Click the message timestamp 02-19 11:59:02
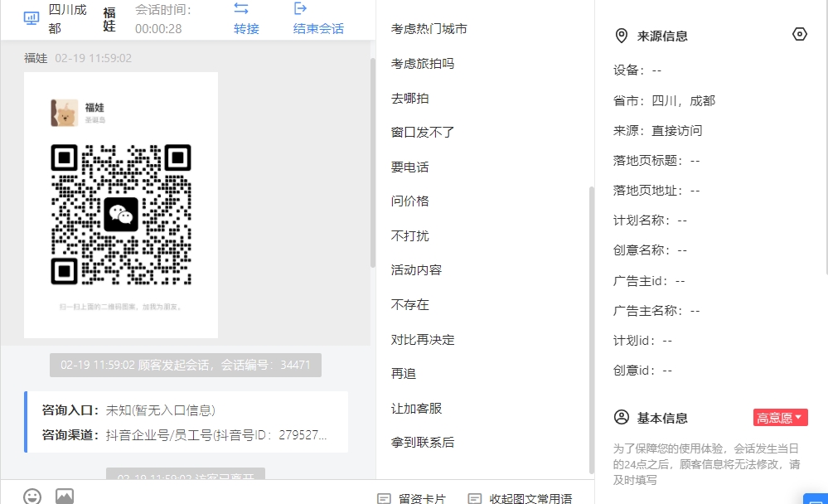Viewport: 828px width, 504px height. coord(94,58)
